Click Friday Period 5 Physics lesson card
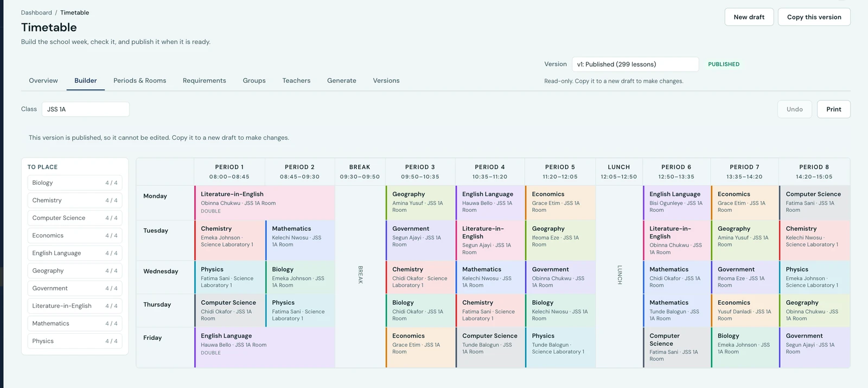 [x=560, y=347]
